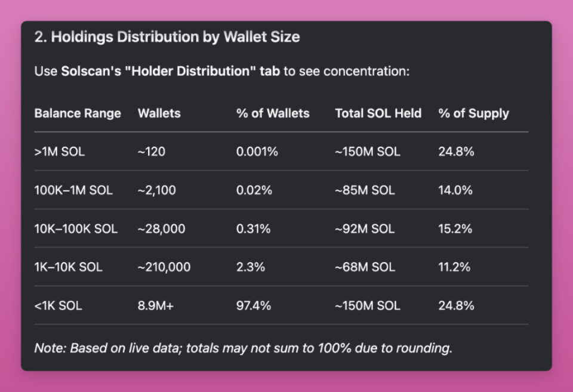Click the "10K–100K SOL" row label
The width and height of the screenshot is (573, 392).
click(76, 229)
